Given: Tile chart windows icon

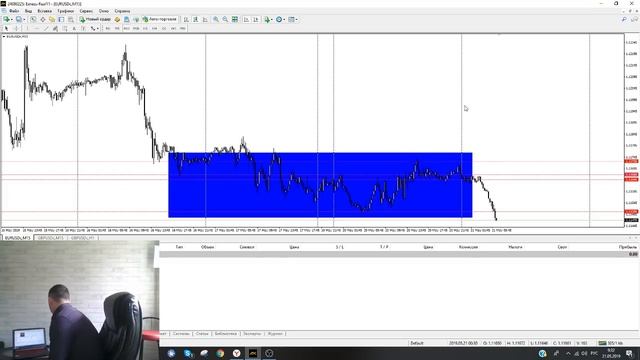Looking at the screenshot, I should (x=235, y=19).
